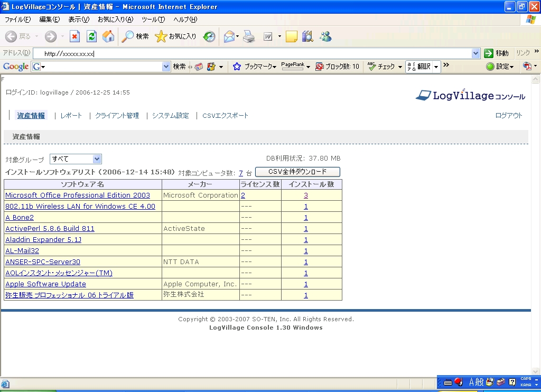The height and width of the screenshot is (392, 541).
Task: Click the Stop loading icon
Action: [x=74, y=36]
